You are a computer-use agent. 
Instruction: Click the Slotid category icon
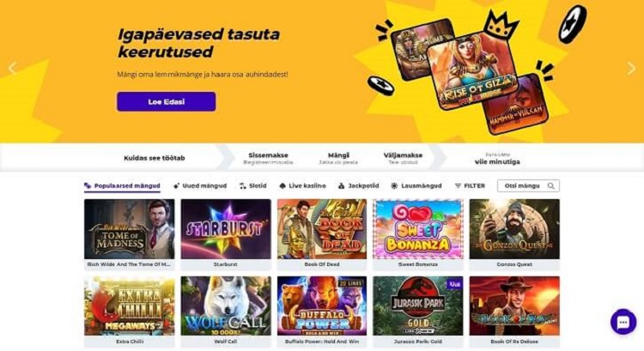[243, 185]
